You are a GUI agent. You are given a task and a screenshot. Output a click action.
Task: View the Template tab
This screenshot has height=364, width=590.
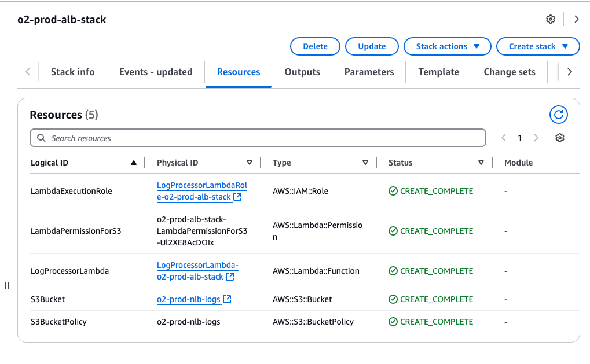(x=438, y=71)
